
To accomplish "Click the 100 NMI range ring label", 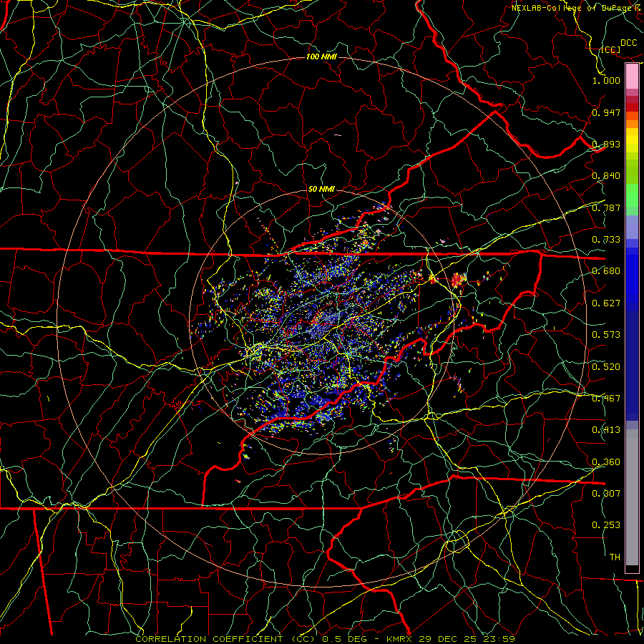I will pos(321,57).
